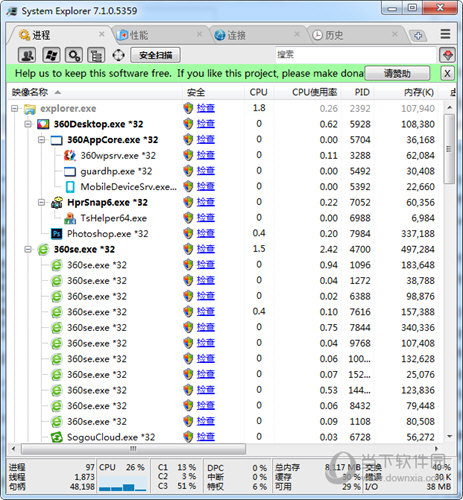Viewport: 463px width, 500px height.
Task: Click the vertical scrollbar down arrow
Action: click(449, 436)
